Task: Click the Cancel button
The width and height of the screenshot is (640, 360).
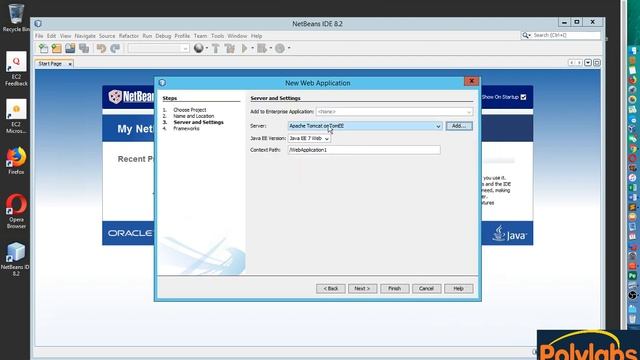Action: (426, 289)
